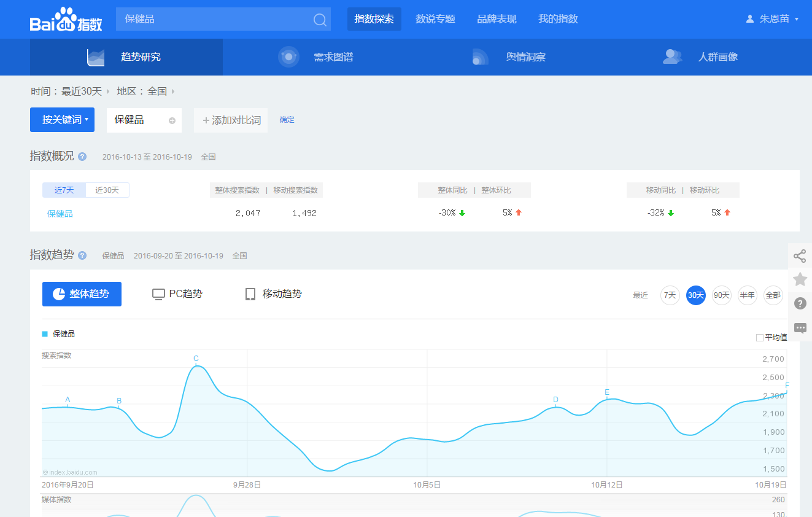Click the 整体搜索指数 column header
812x517 pixels.
coord(238,190)
